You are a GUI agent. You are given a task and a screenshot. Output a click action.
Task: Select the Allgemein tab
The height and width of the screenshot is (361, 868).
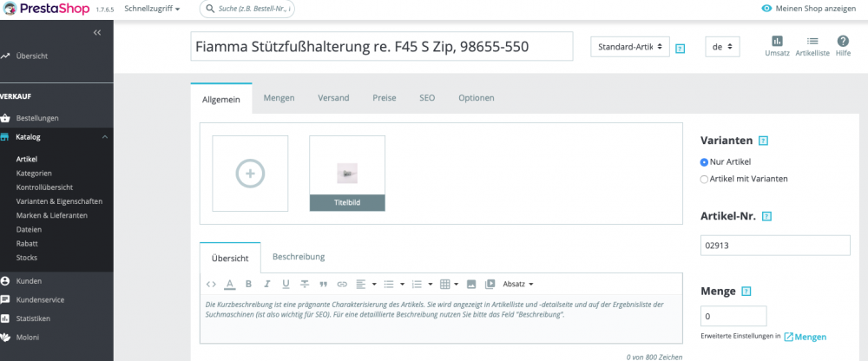pos(221,99)
